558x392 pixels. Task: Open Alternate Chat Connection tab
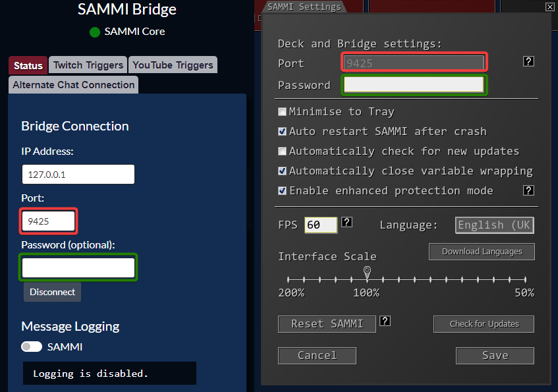pyautogui.click(x=73, y=85)
